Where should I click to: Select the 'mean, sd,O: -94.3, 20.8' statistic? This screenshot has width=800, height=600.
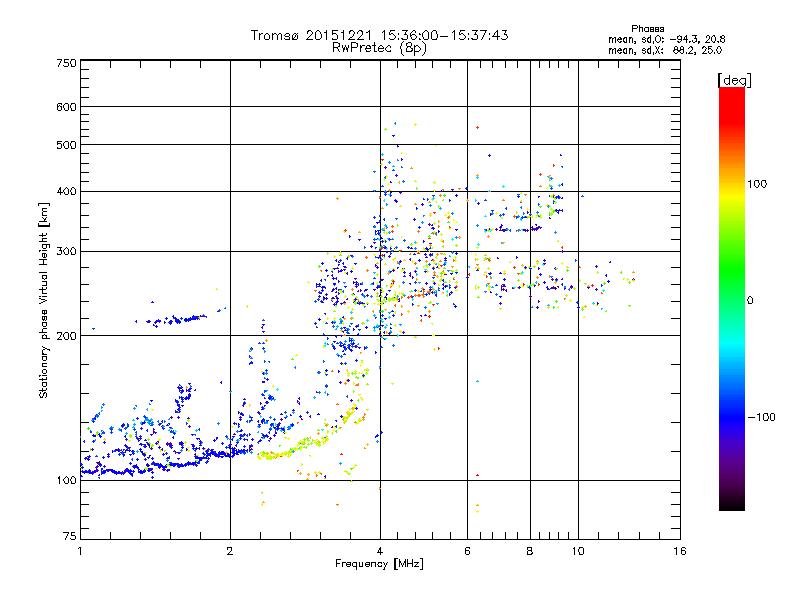click(666, 39)
